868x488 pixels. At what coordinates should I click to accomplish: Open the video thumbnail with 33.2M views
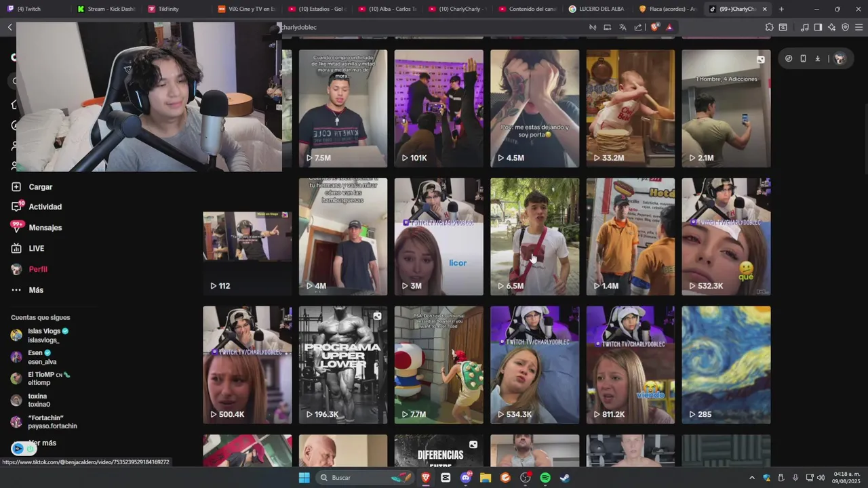coord(631,108)
